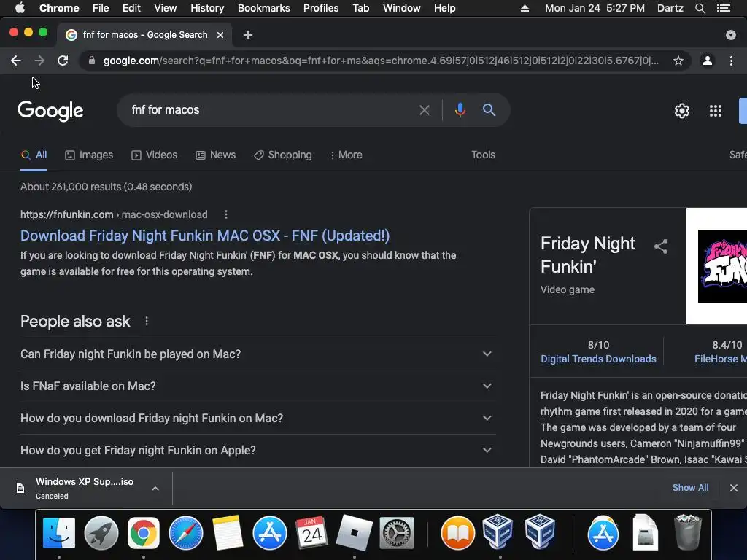Select the All results tab
This screenshot has width=747, height=560.
[x=34, y=155]
